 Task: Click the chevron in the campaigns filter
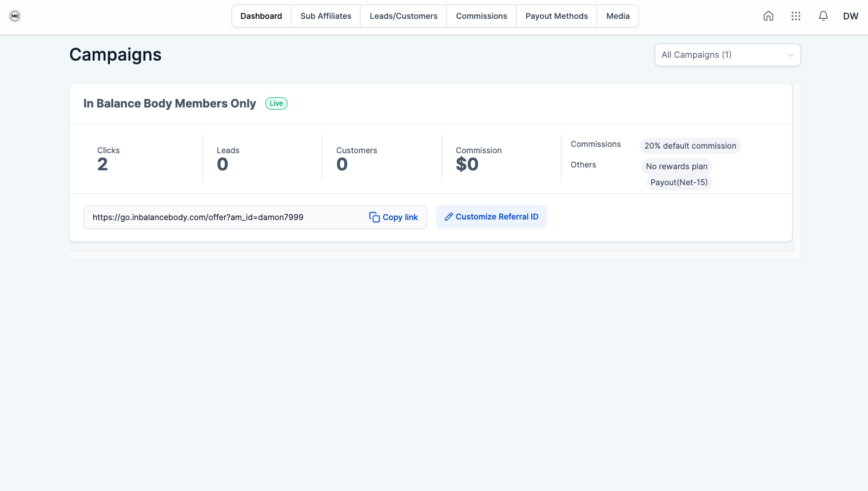tap(791, 55)
